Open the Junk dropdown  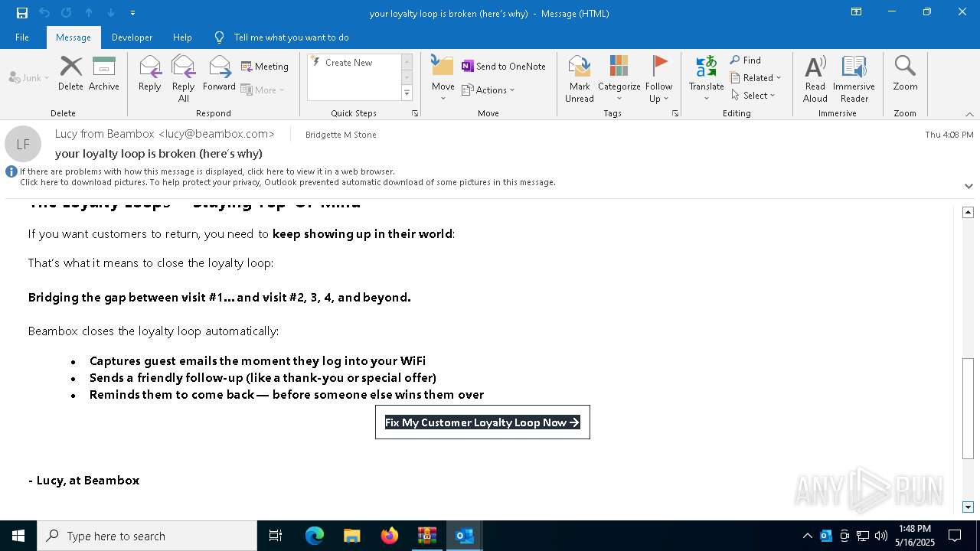[29, 77]
